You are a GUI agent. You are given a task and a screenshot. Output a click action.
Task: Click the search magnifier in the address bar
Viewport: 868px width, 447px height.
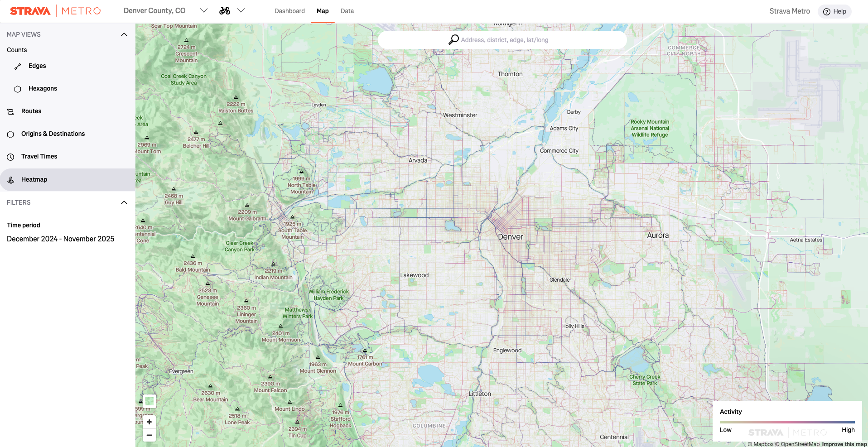(453, 40)
